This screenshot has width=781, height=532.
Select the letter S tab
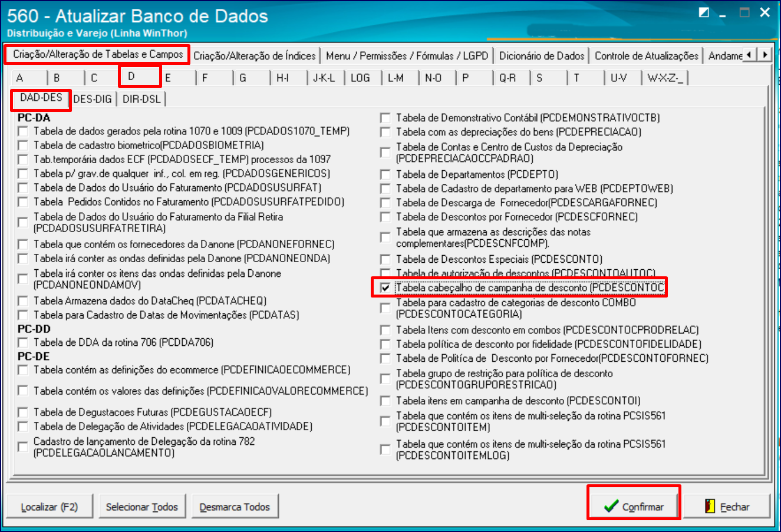coord(549,78)
